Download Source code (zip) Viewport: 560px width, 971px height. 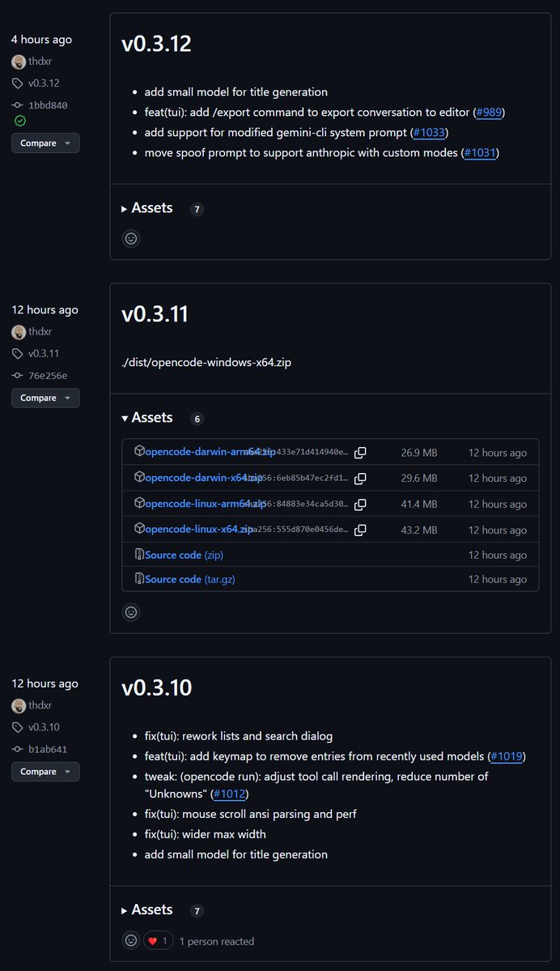pos(184,555)
